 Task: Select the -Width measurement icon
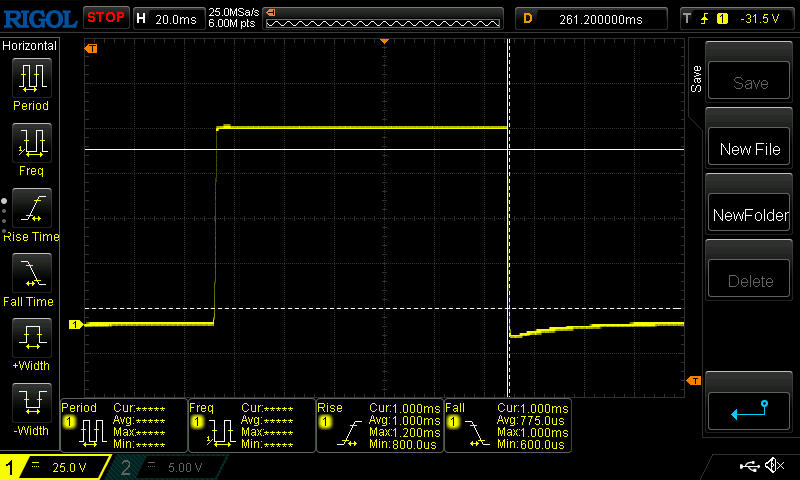pos(30,402)
